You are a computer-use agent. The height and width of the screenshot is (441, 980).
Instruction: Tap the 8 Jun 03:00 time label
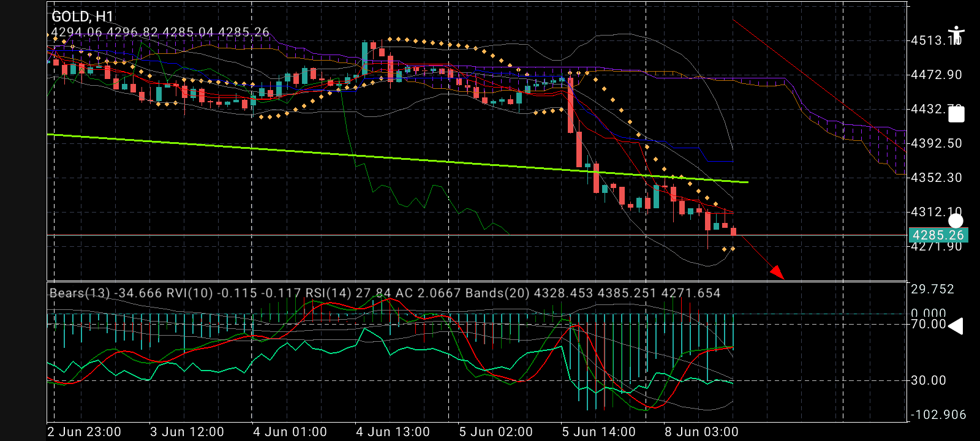point(702,432)
